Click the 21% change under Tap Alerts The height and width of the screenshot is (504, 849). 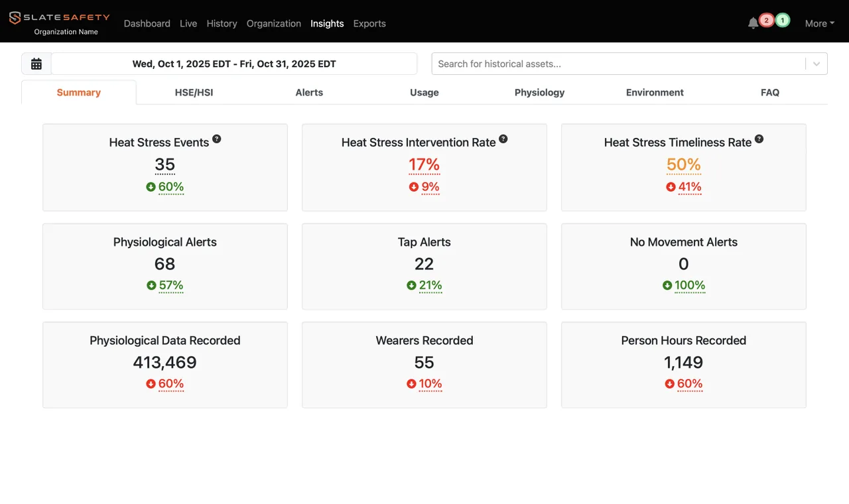coord(430,286)
